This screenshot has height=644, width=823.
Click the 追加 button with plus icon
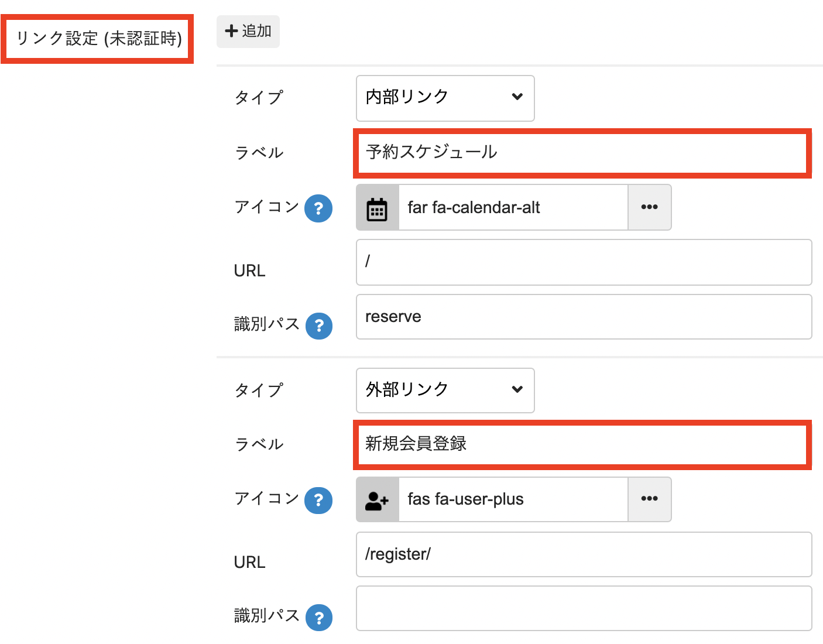(248, 32)
